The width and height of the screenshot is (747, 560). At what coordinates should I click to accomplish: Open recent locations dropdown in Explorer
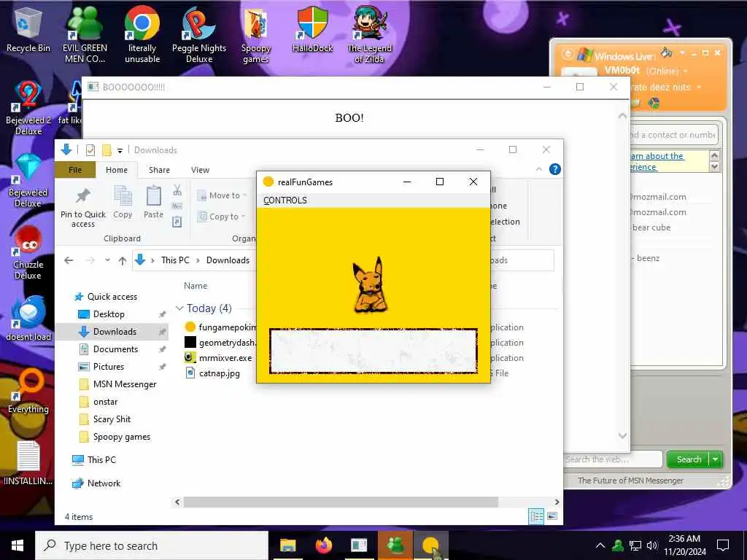point(108,260)
